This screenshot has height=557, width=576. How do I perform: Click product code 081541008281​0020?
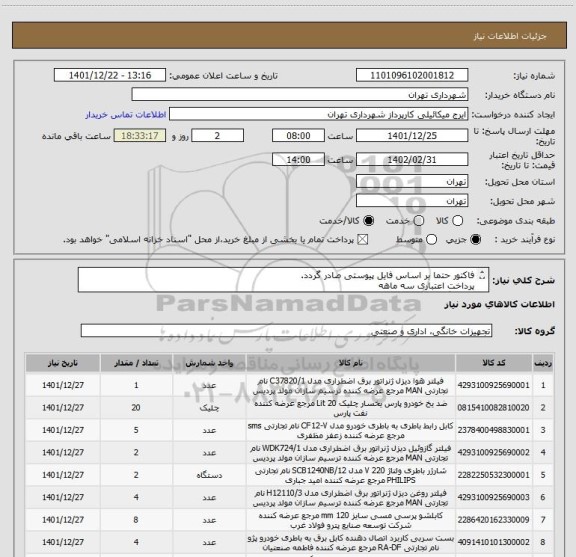click(x=493, y=407)
